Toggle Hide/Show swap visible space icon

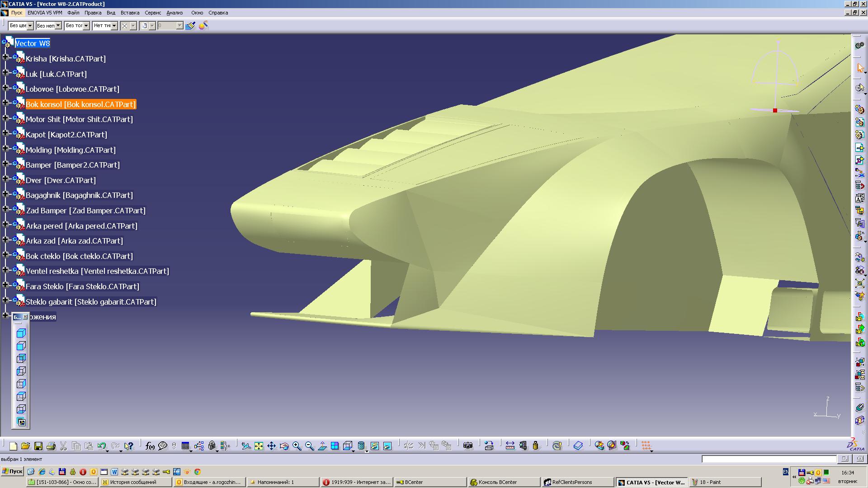click(x=387, y=446)
